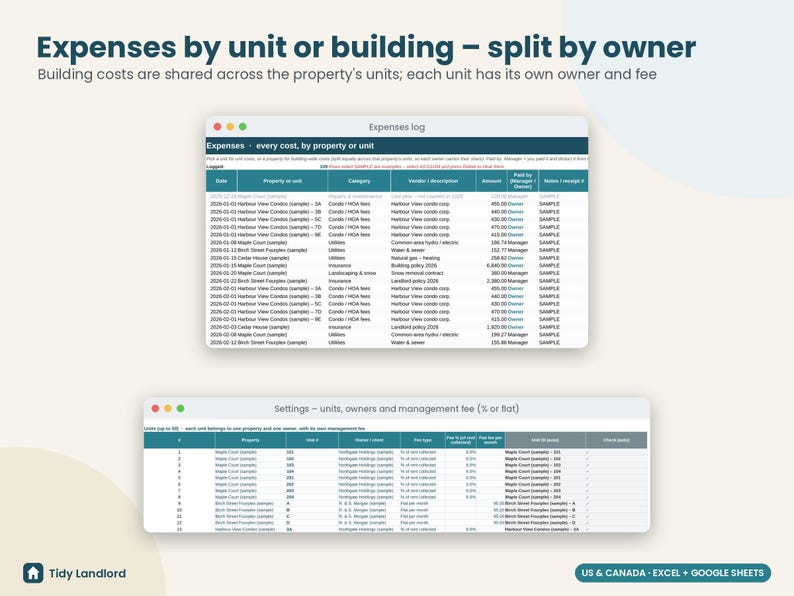Viewport: 794px width, 596px height.
Task: Select the 'Owner / client' column header
Action: pos(369,440)
